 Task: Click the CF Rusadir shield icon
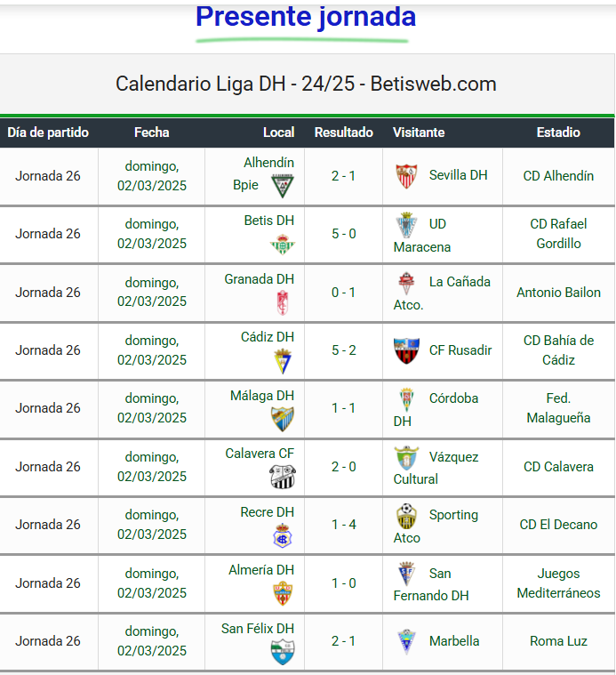[x=406, y=350]
